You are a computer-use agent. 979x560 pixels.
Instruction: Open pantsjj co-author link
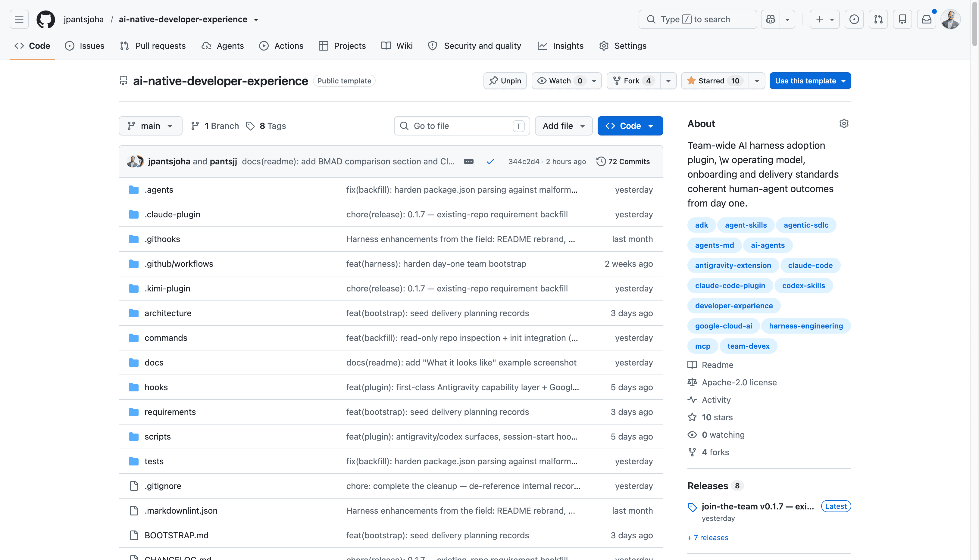223,162
